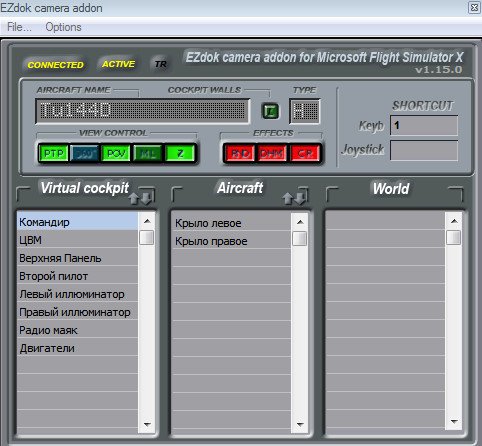Click the World list scrollbar thumb
Image resolution: width=482 pixels, height=446 pixels.
click(454, 237)
